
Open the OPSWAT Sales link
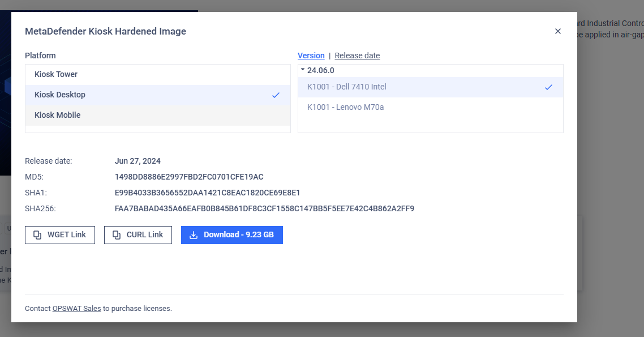click(x=77, y=309)
